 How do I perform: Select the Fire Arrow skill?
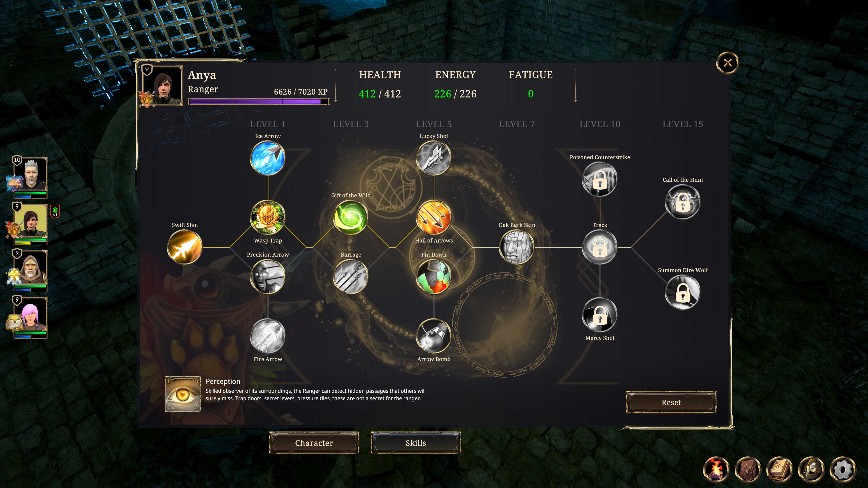point(268,336)
